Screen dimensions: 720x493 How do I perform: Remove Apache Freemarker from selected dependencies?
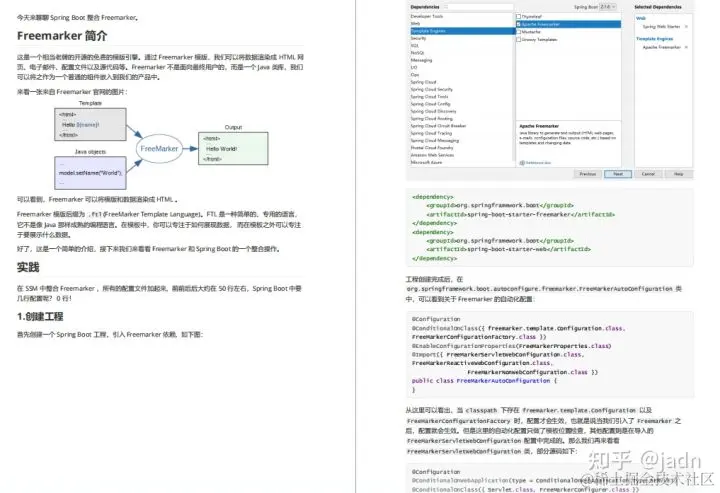pyautogui.click(x=686, y=47)
